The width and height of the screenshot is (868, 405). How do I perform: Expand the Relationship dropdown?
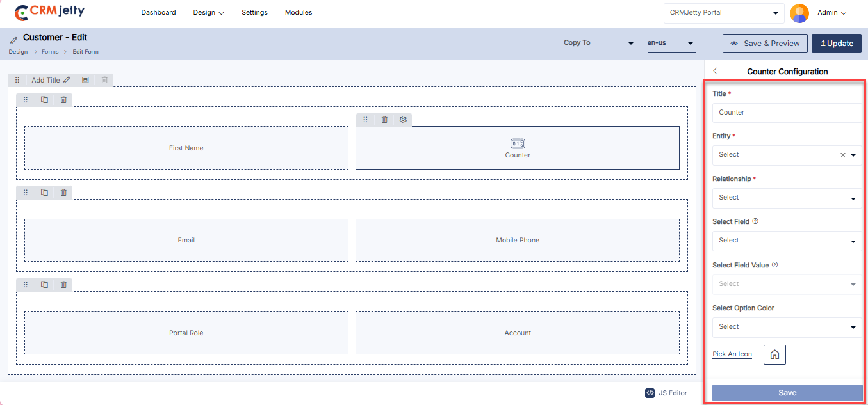pos(787,198)
